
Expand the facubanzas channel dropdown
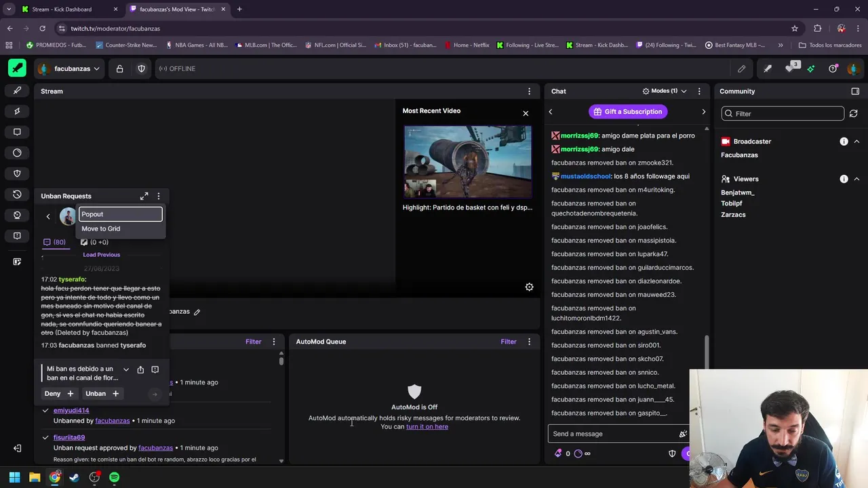pyautogui.click(x=70, y=68)
